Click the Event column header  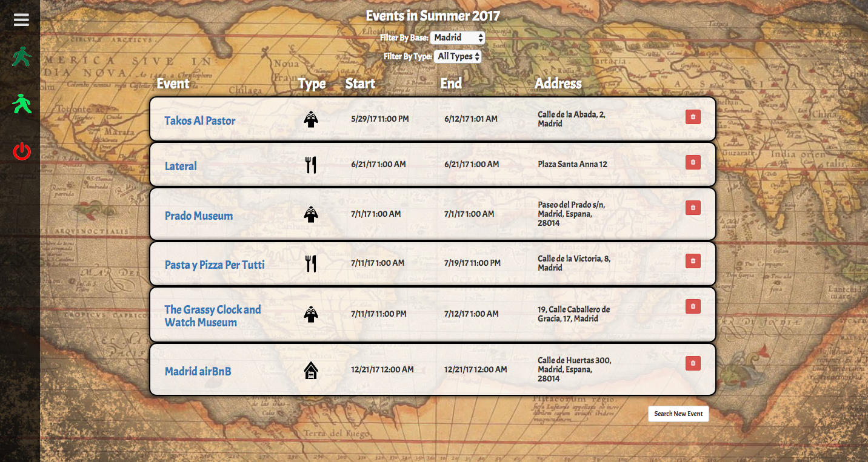tap(173, 84)
